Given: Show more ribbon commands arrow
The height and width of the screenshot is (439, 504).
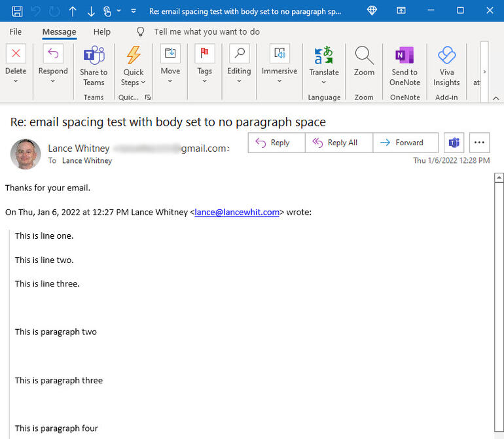Looking at the screenshot, I should (x=484, y=72).
